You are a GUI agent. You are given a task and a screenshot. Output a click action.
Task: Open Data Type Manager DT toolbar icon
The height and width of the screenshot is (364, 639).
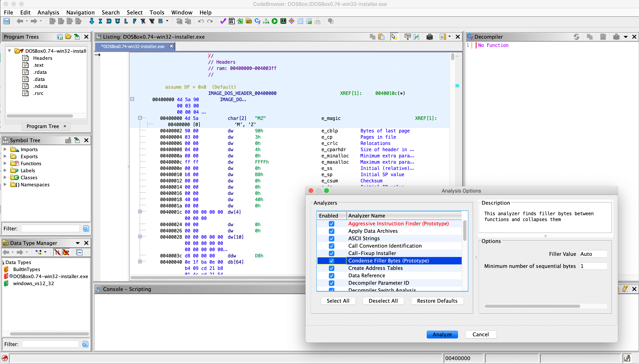point(249,21)
